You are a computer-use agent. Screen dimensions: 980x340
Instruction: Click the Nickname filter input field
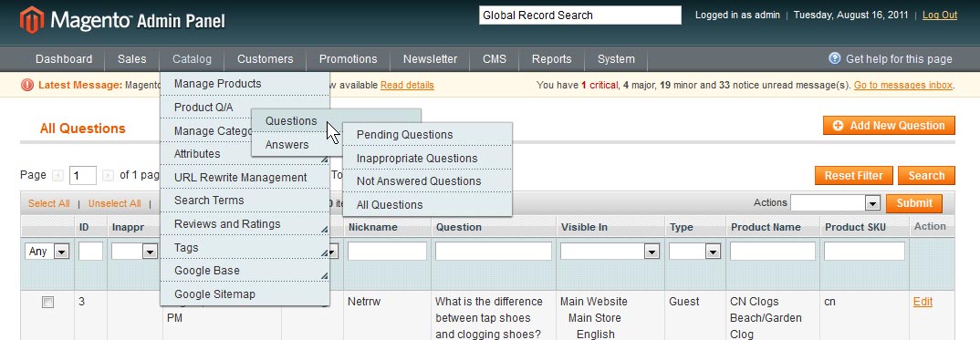pos(387,252)
